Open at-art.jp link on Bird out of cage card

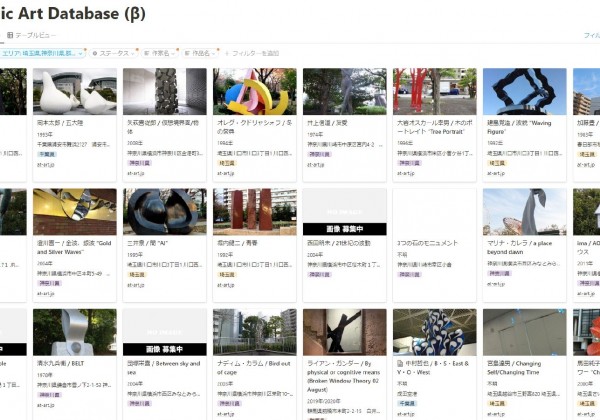tap(226, 414)
